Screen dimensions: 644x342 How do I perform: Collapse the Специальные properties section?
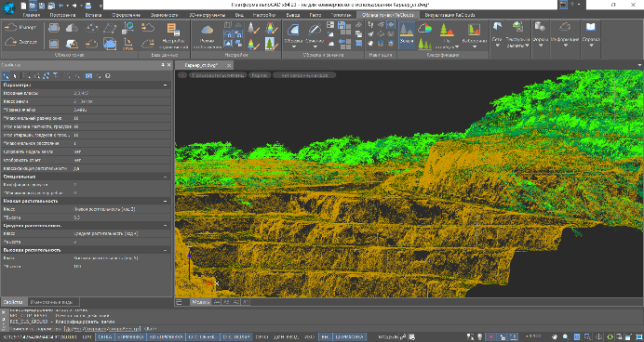[166, 177]
